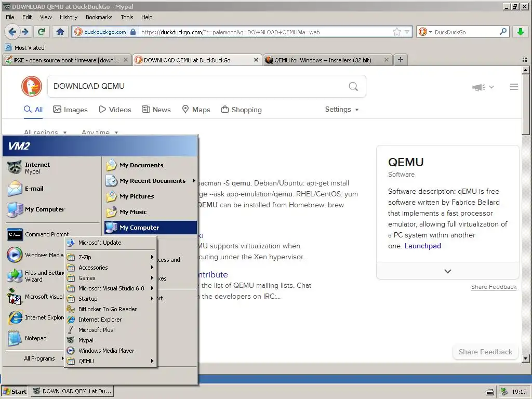Expand the Startup program folder
The image size is (532, 399).
tap(111, 299)
